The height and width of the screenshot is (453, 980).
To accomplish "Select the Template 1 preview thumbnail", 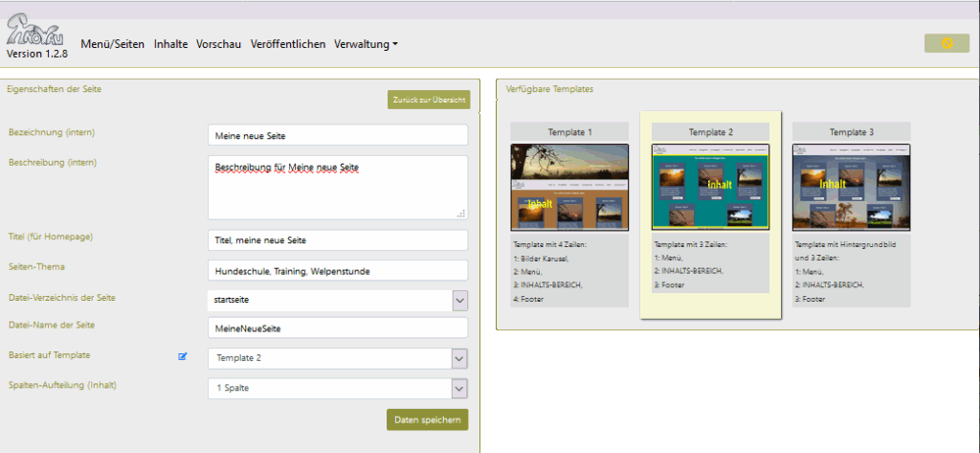I will (569, 187).
